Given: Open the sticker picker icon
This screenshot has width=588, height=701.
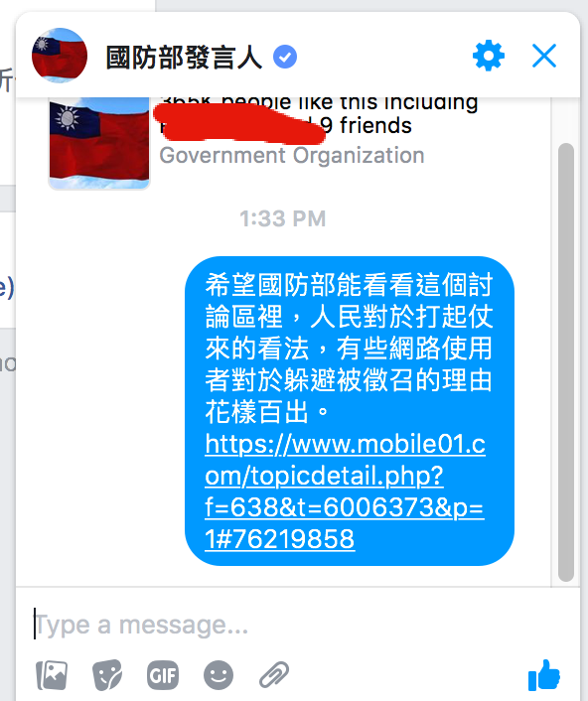Looking at the screenshot, I should coord(107,674).
